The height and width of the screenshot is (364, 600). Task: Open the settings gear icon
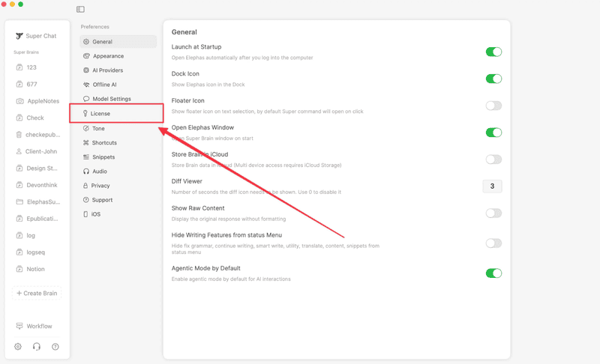point(19,347)
